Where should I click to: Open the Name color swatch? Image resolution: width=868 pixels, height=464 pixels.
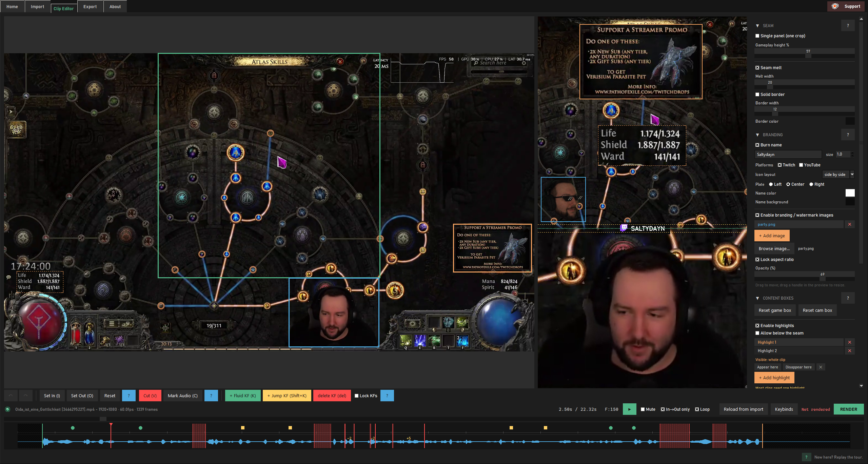click(x=850, y=193)
